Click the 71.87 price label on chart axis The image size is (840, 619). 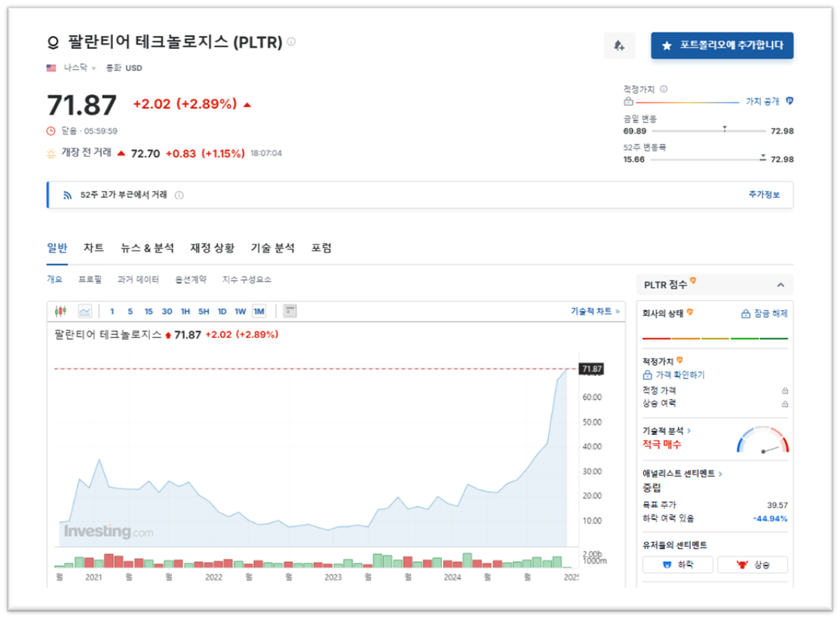coord(592,369)
